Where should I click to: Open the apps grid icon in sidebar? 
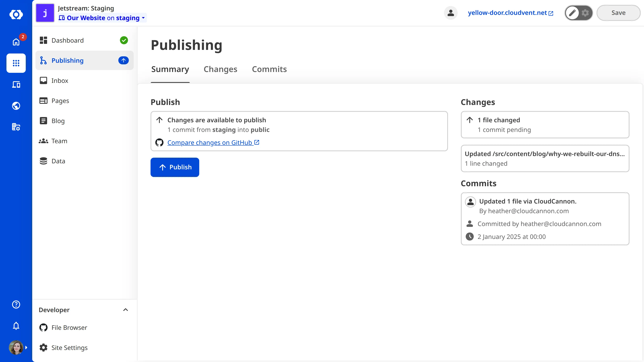(16, 63)
